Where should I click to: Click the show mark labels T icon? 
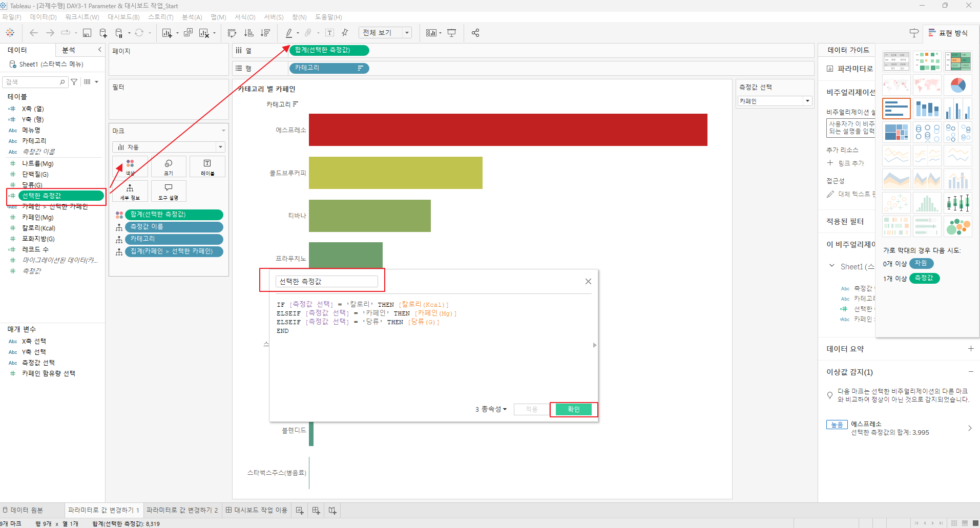point(330,33)
